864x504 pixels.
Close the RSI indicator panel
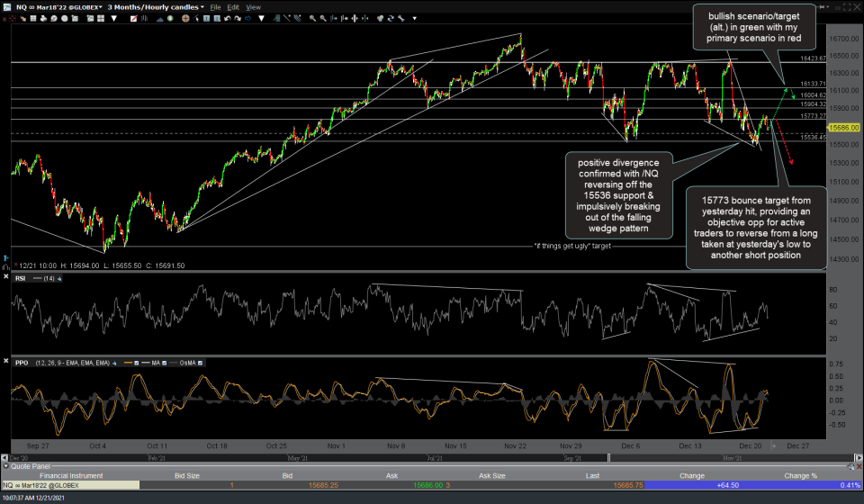click(x=5, y=276)
